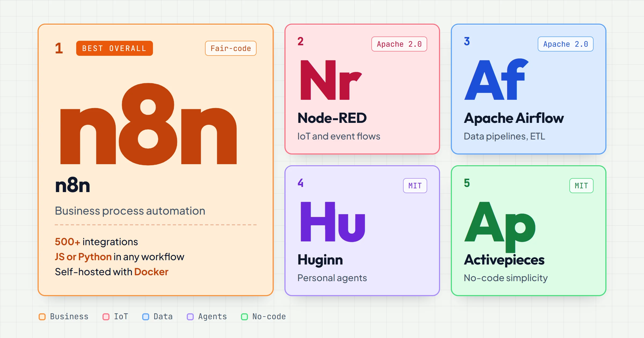
Task: Click the Agents legend label
Action: coord(213,317)
